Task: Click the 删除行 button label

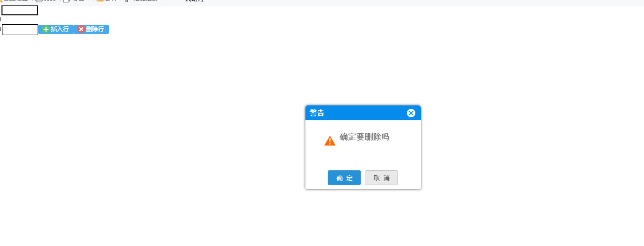Action: [x=95, y=30]
